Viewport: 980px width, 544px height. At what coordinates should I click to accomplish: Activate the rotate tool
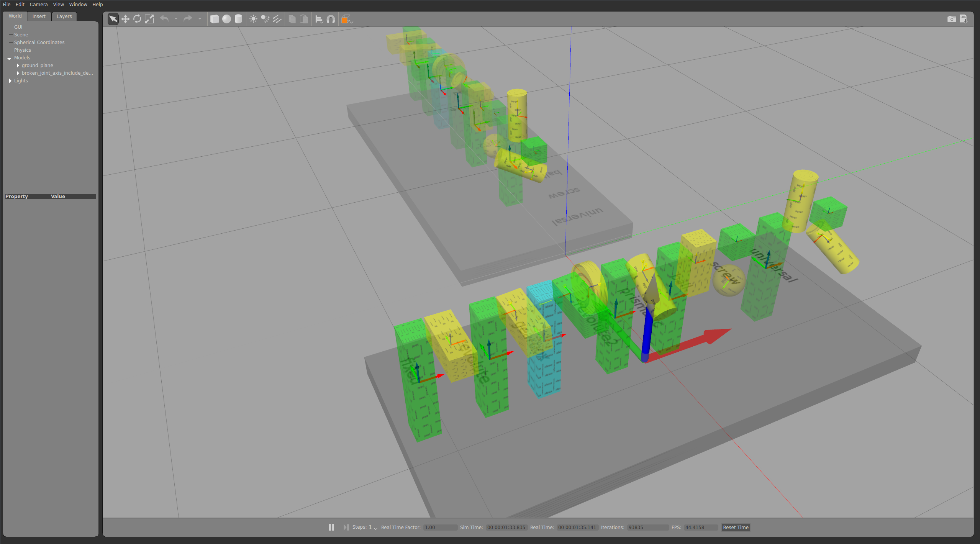point(137,19)
